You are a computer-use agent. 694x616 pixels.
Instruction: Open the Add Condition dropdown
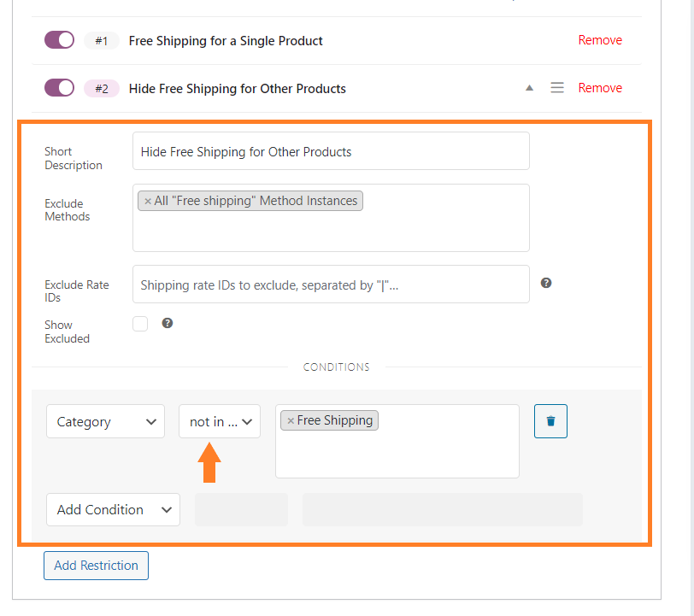coord(114,510)
